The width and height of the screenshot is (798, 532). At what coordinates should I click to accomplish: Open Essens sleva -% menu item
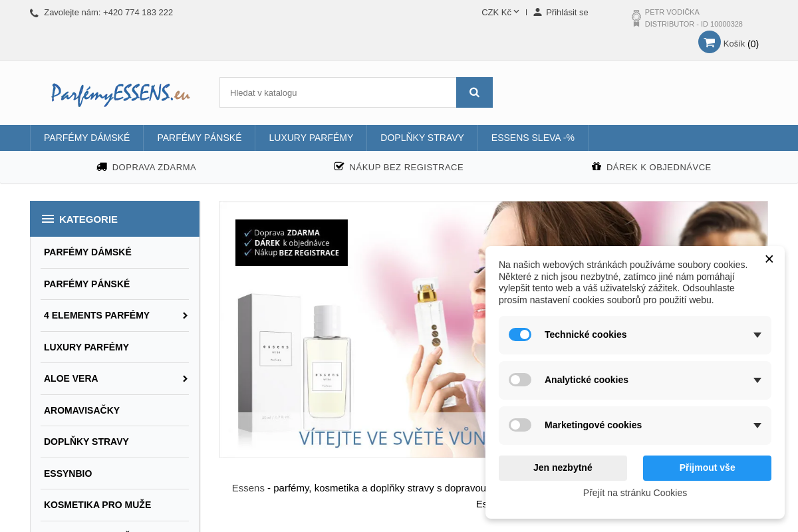[x=533, y=138]
